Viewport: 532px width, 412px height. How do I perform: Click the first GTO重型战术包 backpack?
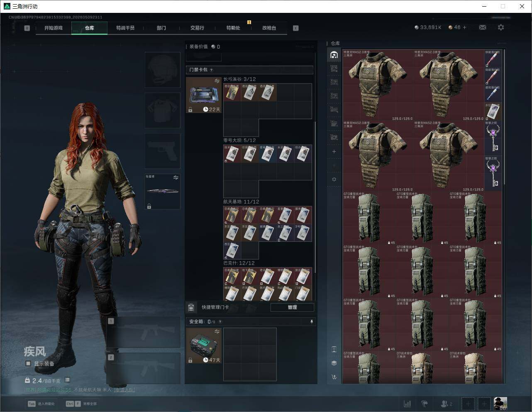click(369, 218)
